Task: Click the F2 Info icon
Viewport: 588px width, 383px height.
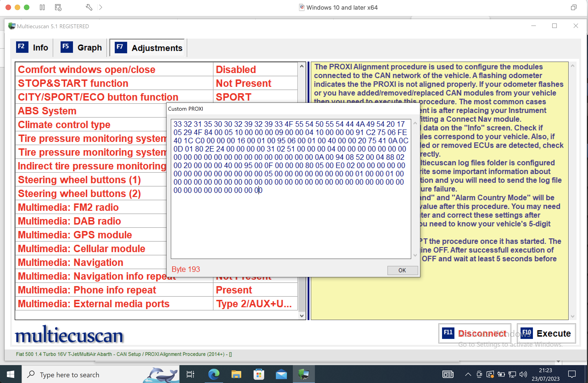Action: tap(22, 47)
